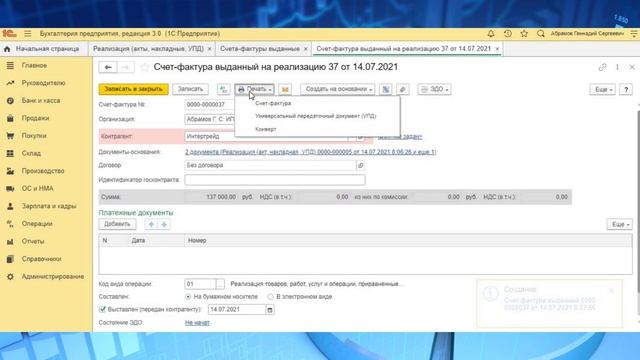Viewport: 640px width, 360px height.
Task: Click the envelope send-by-email icon
Action: 285,89
